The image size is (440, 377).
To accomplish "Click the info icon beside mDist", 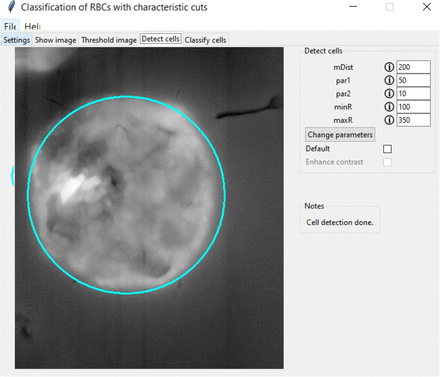I will point(389,67).
